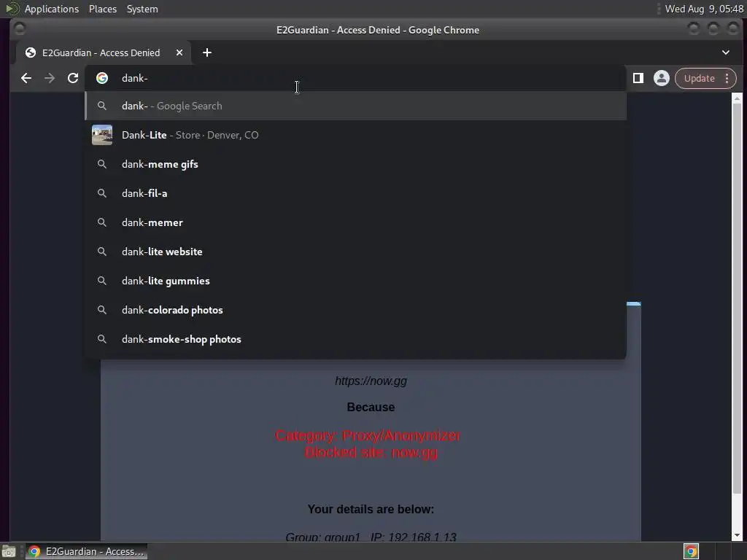The height and width of the screenshot is (560, 747).
Task: Select the dank-meme gifs suggestion
Action: (355, 164)
